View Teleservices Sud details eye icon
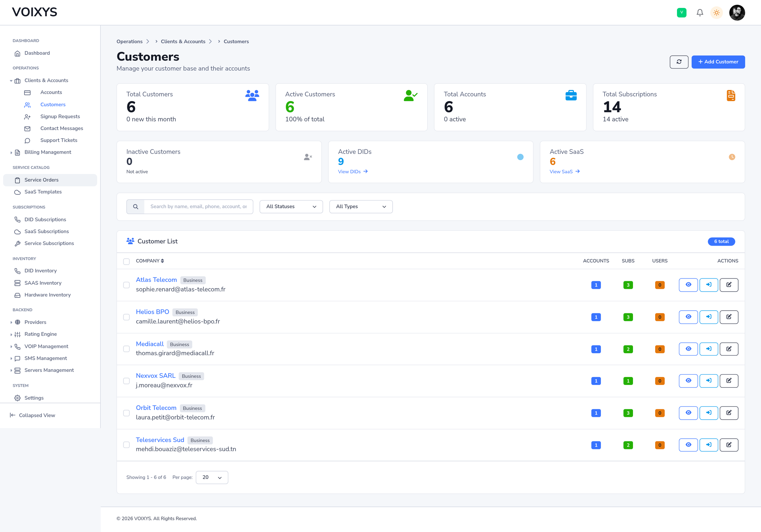761x532 pixels. 688,445
